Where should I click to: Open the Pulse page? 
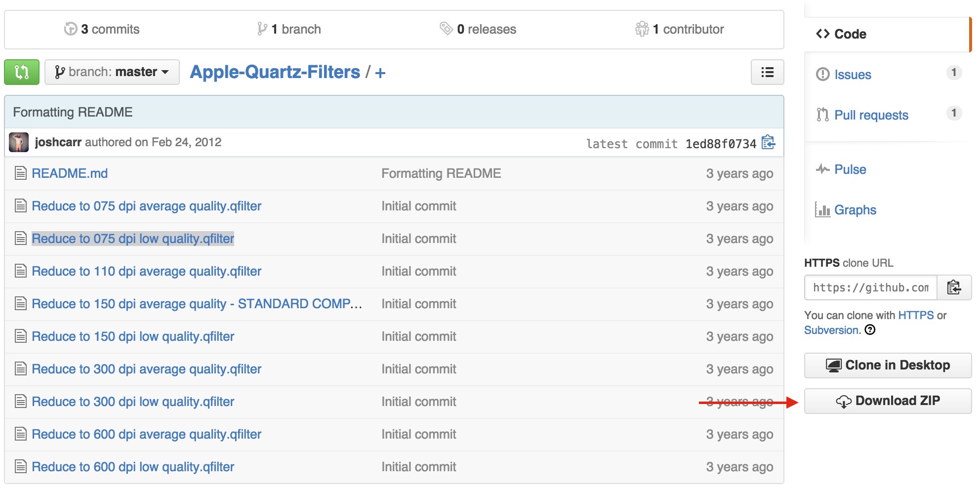[850, 169]
